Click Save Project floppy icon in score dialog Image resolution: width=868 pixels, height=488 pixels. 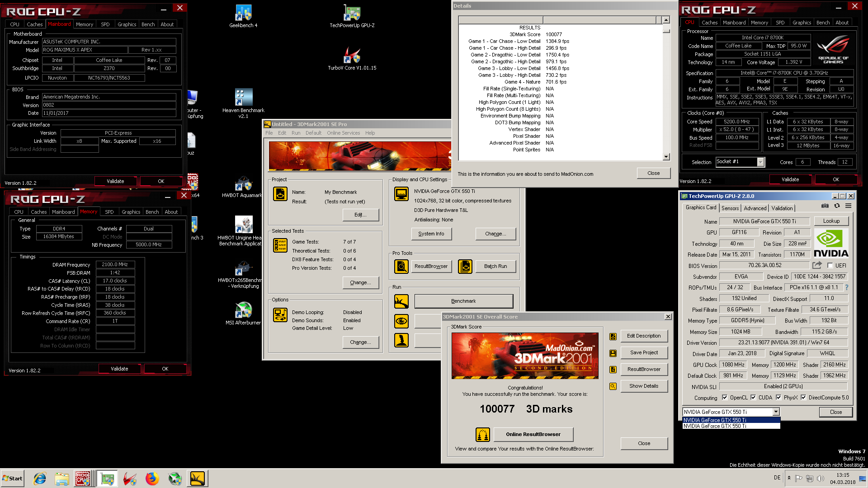coord(613,353)
